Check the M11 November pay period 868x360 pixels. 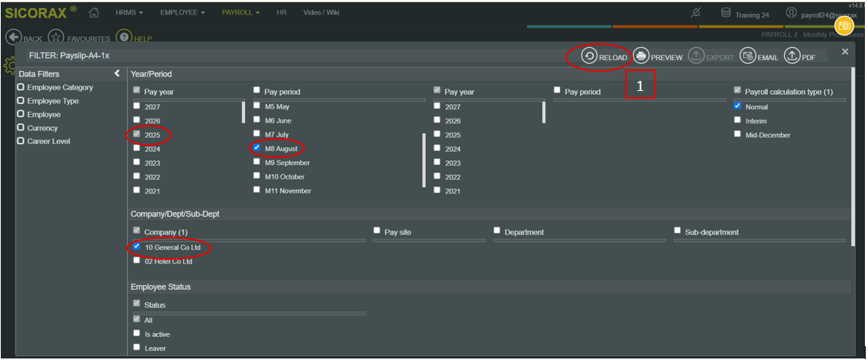click(257, 190)
